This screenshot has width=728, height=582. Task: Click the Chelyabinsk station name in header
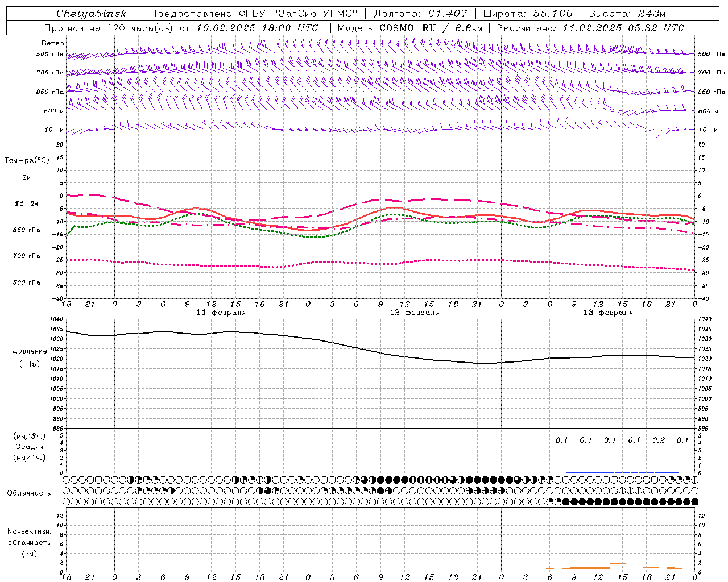[92, 14]
